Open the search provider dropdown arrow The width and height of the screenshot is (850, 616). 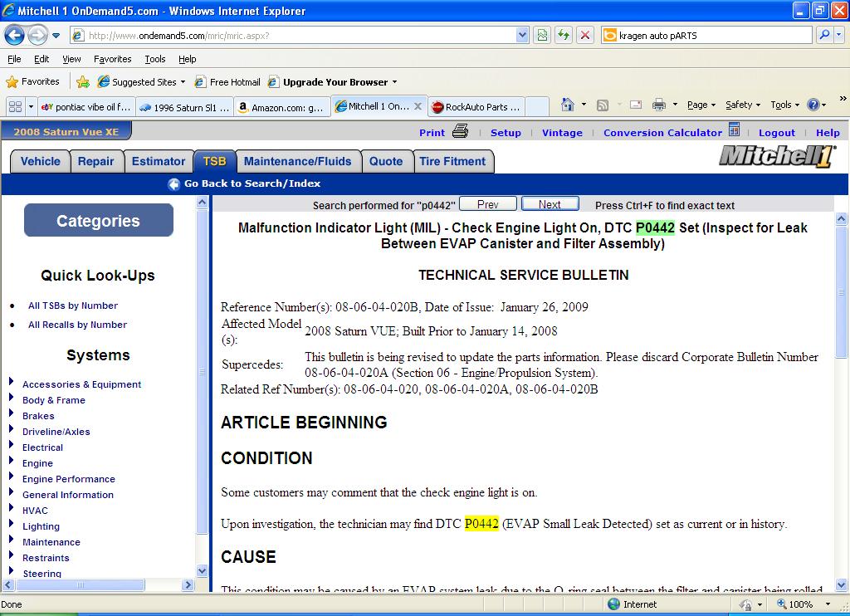(x=838, y=35)
